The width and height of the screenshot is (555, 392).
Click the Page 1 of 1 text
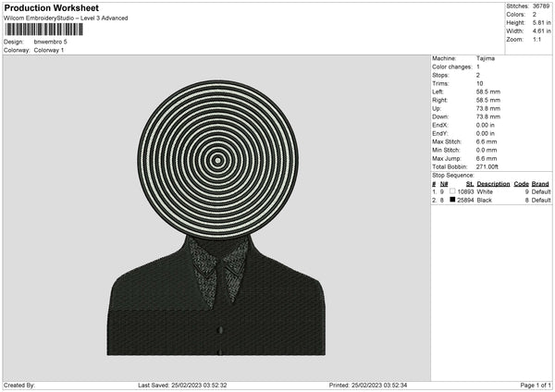536,386
